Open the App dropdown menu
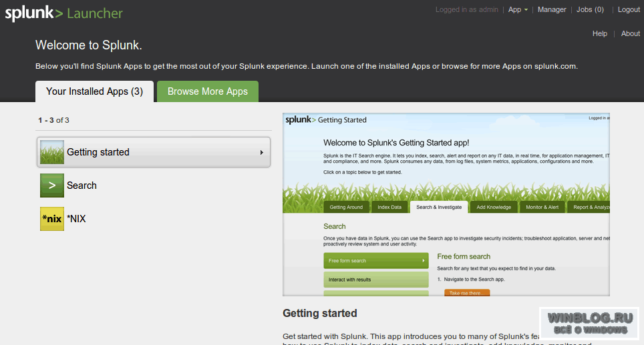The image size is (644, 345). [518, 9]
